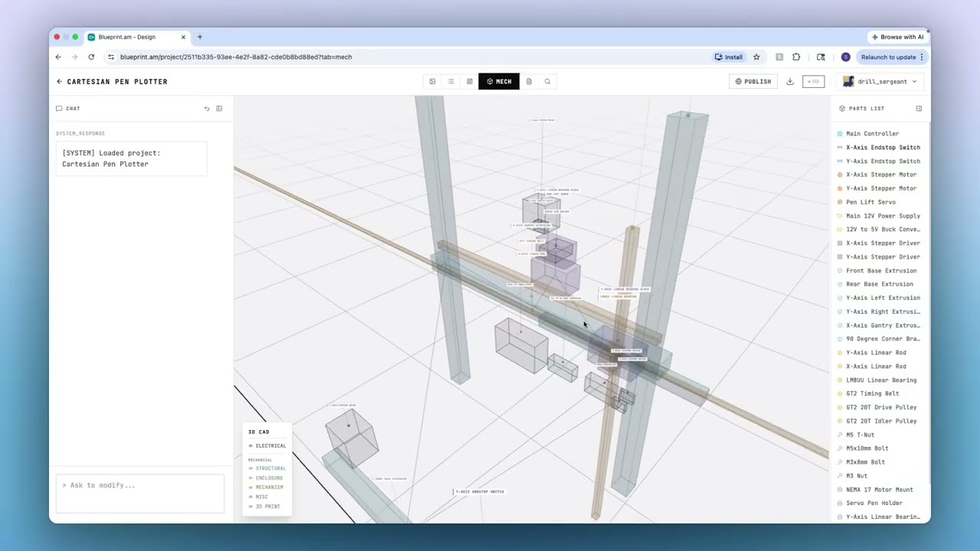The width and height of the screenshot is (980, 551).
Task: Click the Main Controller part type icon
Action: [x=840, y=134]
